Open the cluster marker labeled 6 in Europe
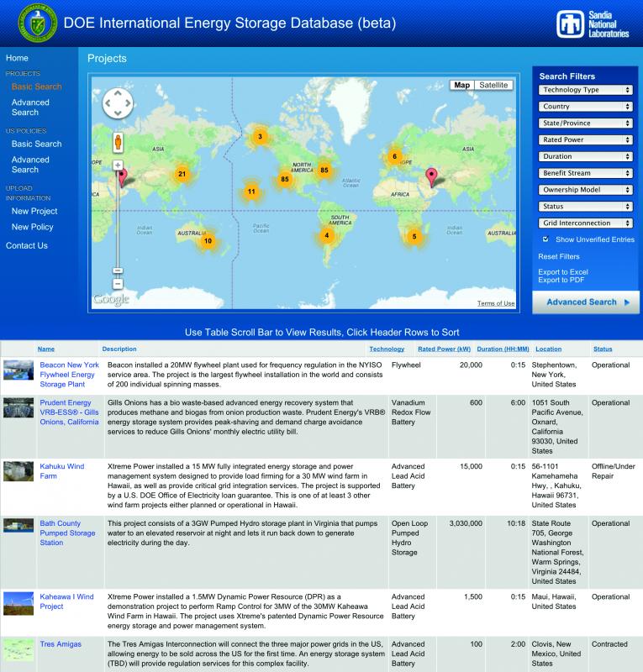The width and height of the screenshot is (643, 672). [x=395, y=156]
